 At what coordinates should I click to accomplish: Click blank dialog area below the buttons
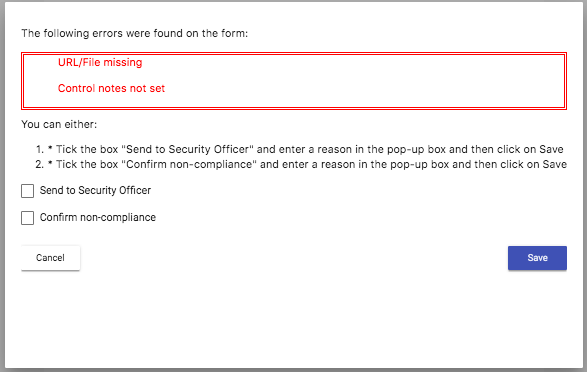(x=294, y=318)
